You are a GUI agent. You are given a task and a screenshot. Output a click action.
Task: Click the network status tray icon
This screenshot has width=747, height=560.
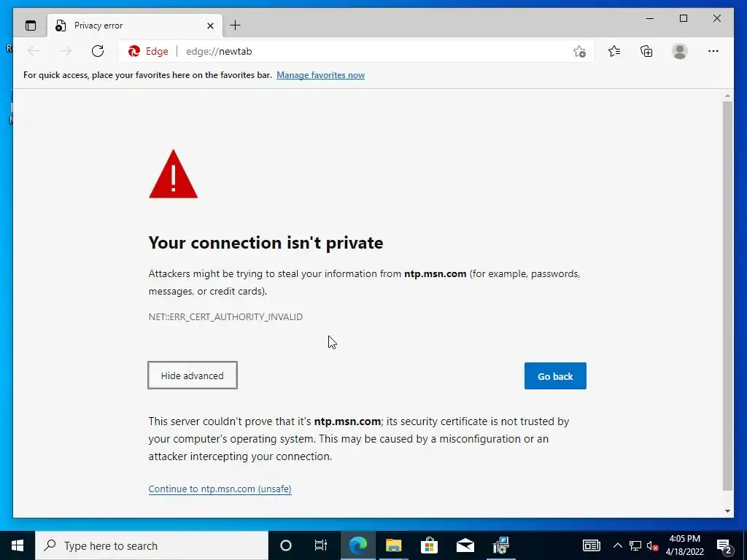635,545
